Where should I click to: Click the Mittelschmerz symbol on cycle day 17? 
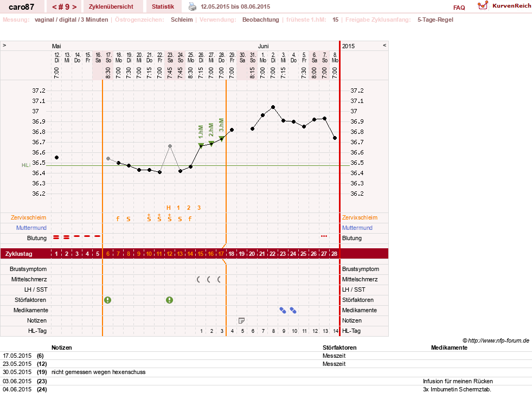[219, 279]
